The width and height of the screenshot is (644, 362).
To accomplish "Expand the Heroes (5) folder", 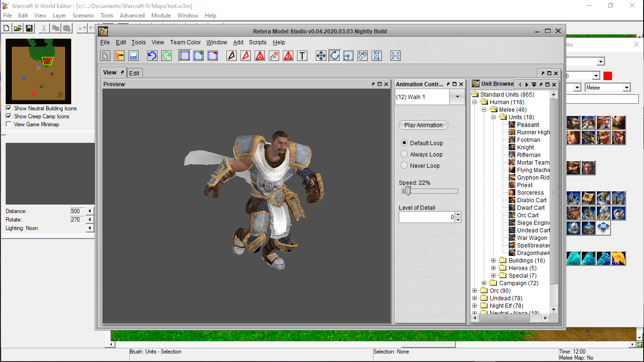I will click(x=494, y=268).
